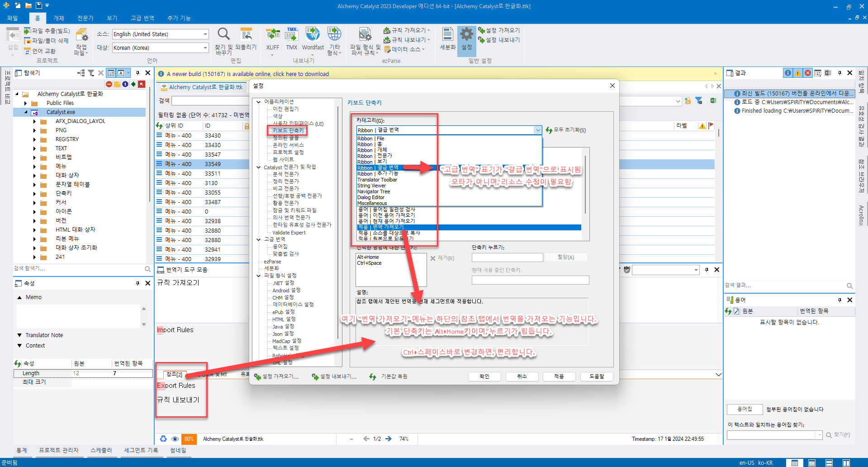Switch to the 참조[2] tab
Screen dimensions: 868x467
coord(174,375)
